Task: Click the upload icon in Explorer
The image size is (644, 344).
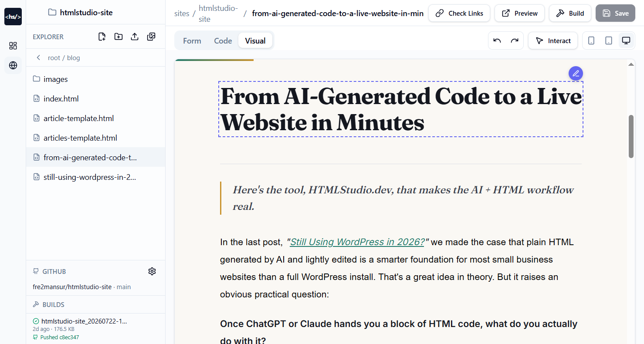Action: 135,37
